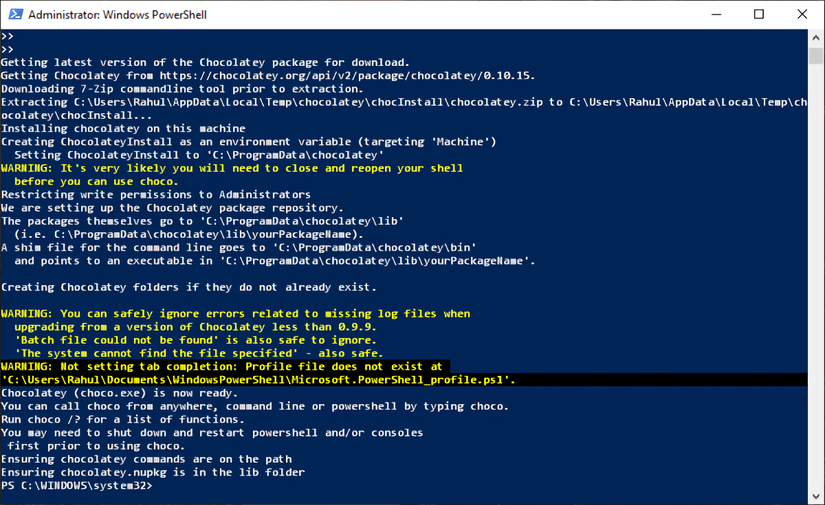
Task: Click the highlighted Microsoft.PowerShell_profile.ps1 path
Action: click(258, 380)
